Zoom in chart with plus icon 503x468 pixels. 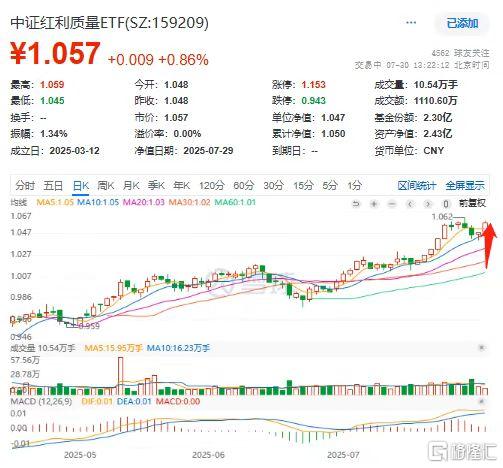[x=374, y=204]
